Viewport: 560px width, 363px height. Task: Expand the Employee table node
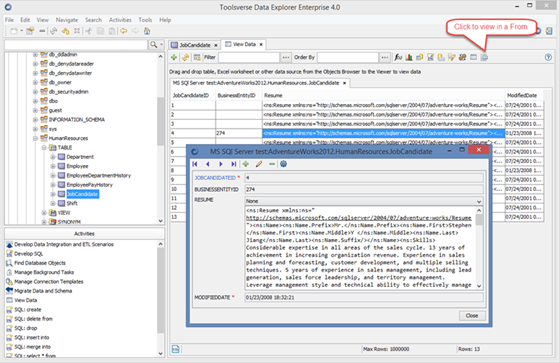pyautogui.click(x=52, y=166)
